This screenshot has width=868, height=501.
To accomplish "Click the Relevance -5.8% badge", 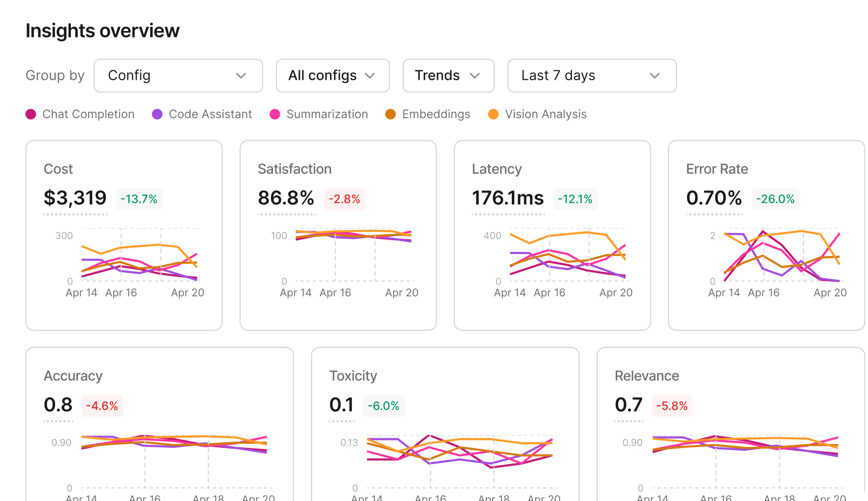I will click(x=672, y=406).
